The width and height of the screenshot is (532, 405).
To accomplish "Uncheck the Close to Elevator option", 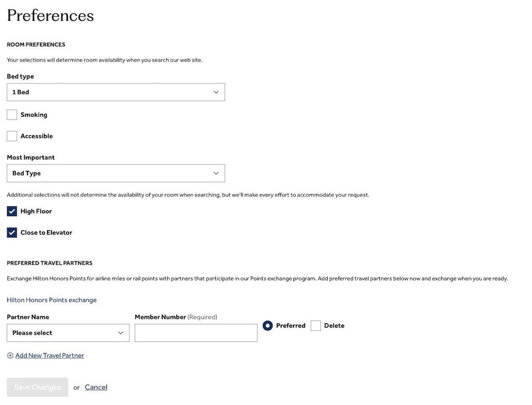I will tap(12, 232).
